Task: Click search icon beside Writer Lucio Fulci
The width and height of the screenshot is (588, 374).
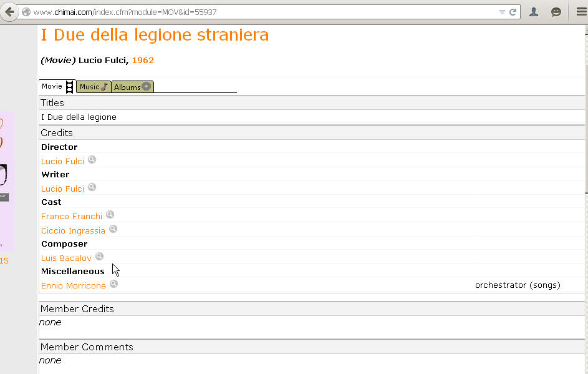Action: pyautogui.click(x=92, y=187)
